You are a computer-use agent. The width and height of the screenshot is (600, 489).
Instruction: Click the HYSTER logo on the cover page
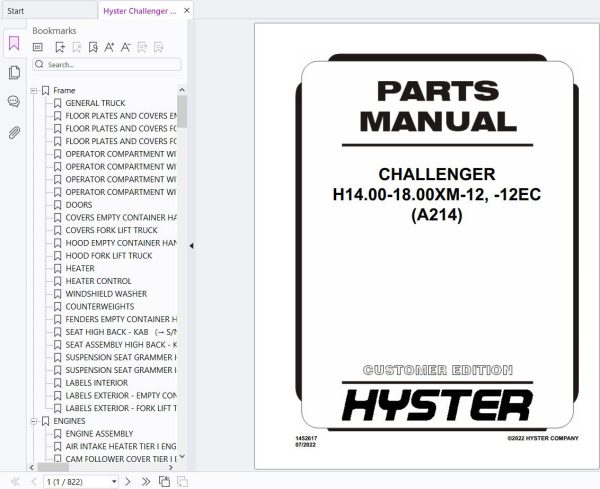pyautogui.click(x=437, y=406)
